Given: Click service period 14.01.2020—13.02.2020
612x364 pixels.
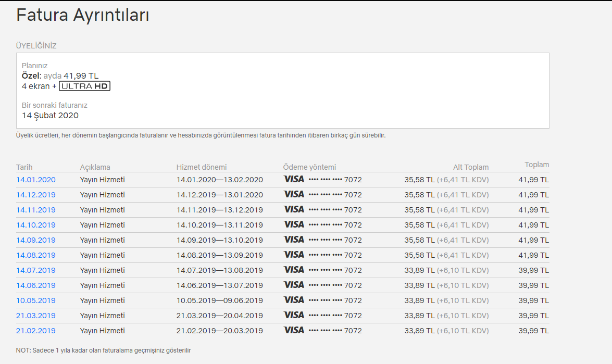Looking at the screenshot, I should tap(219, 180).
